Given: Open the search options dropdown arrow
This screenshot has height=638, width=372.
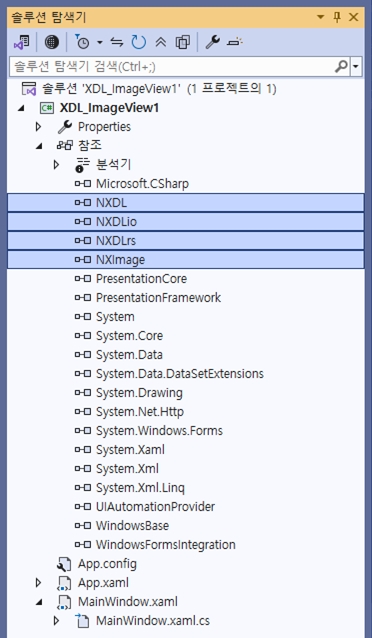Looking at the screenshot, I should coord(357,66).
